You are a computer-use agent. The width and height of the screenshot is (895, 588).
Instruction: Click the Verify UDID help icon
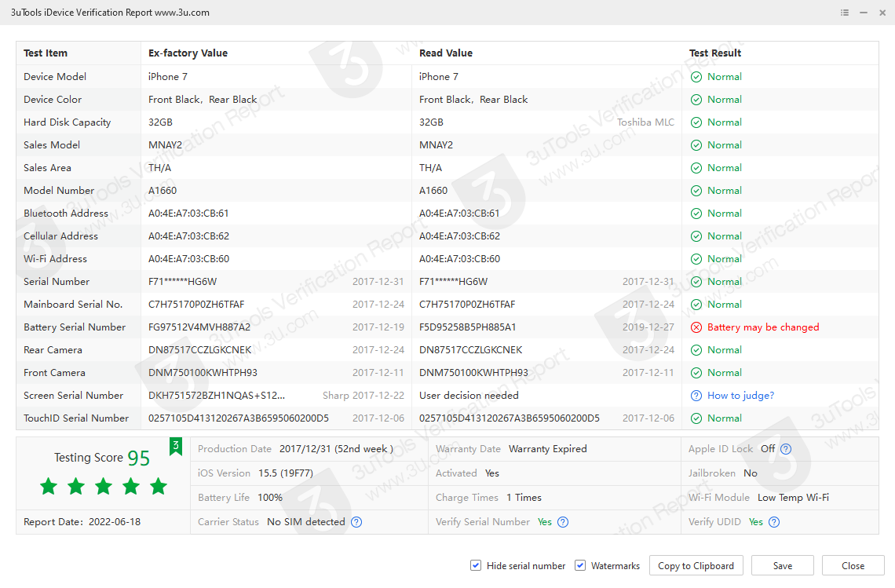coord(774,522)
